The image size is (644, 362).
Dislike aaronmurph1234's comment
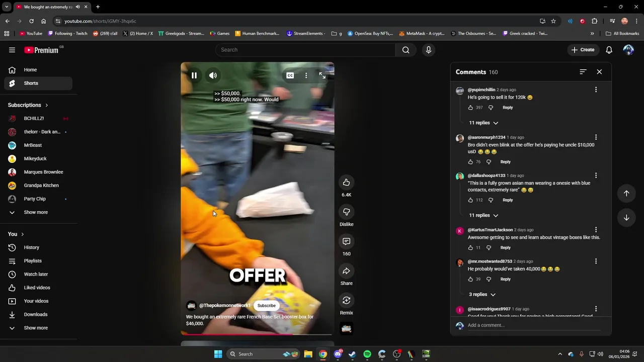[x=489, y=162]
